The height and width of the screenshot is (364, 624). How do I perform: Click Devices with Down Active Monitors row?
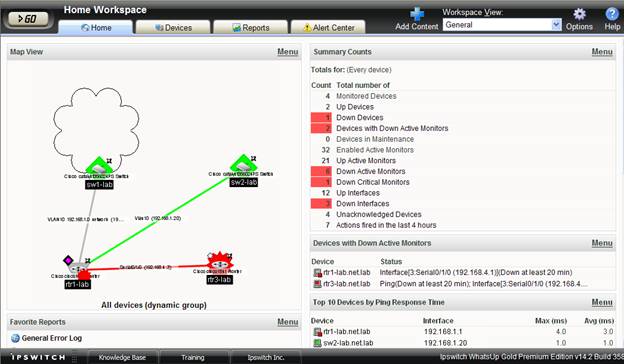[x=462, y=128]
